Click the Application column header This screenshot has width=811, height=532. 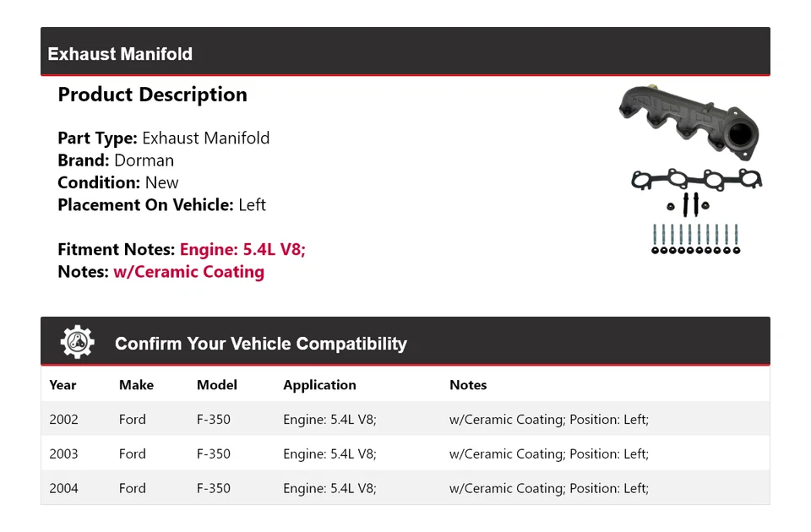pyautogui.click(x=319, y=385)
